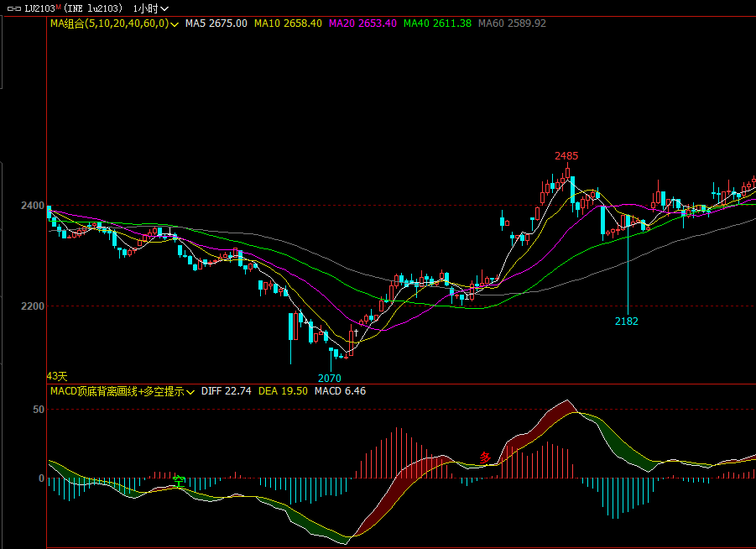Click the yellow DEA 19.50 readout

283,391
